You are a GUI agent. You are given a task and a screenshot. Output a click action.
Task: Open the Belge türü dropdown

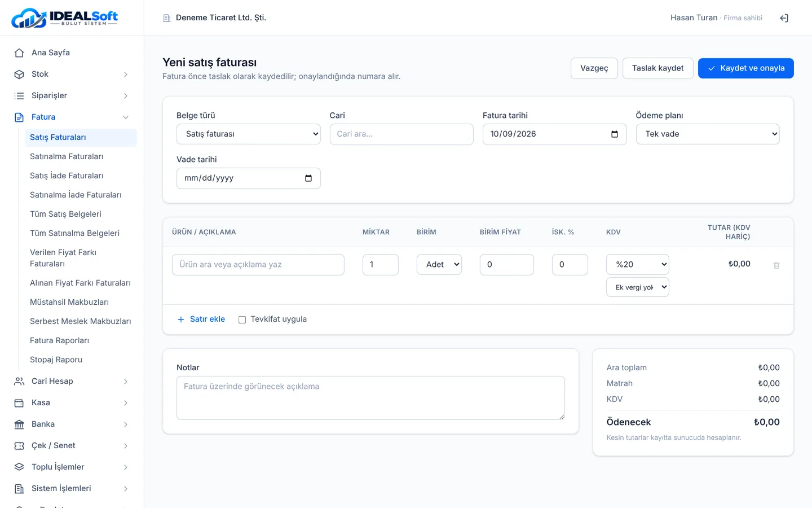pos(249,134)
